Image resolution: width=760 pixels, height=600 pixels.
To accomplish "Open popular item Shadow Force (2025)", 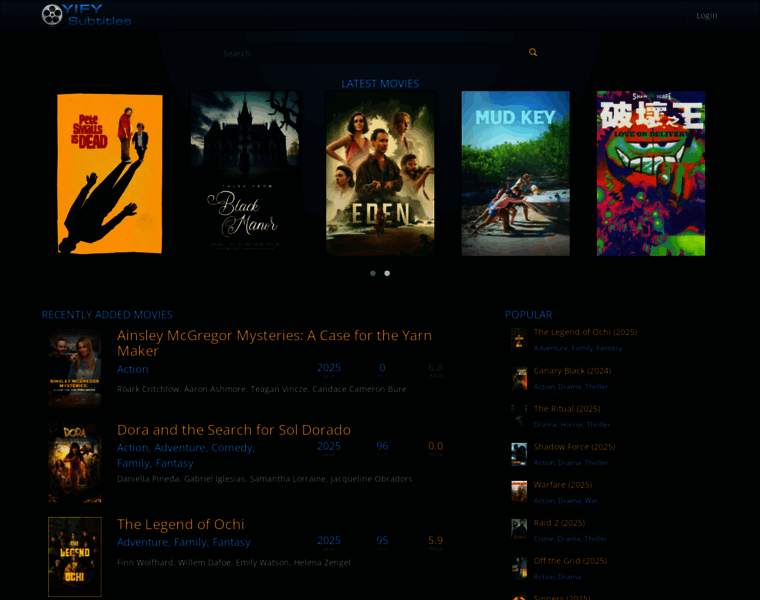I will [574, 447].
